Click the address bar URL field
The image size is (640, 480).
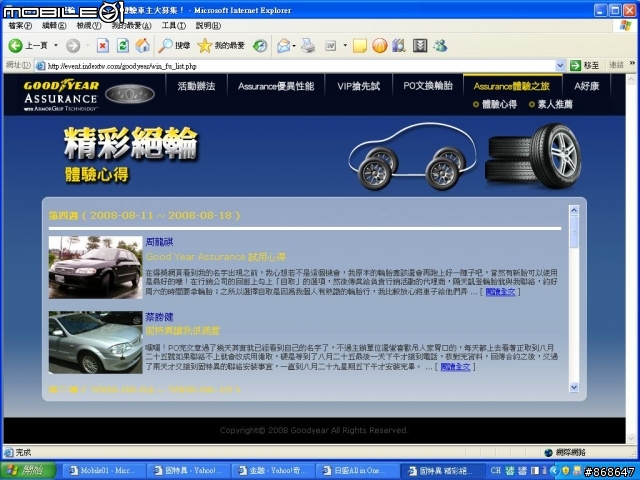click(300, 66)
